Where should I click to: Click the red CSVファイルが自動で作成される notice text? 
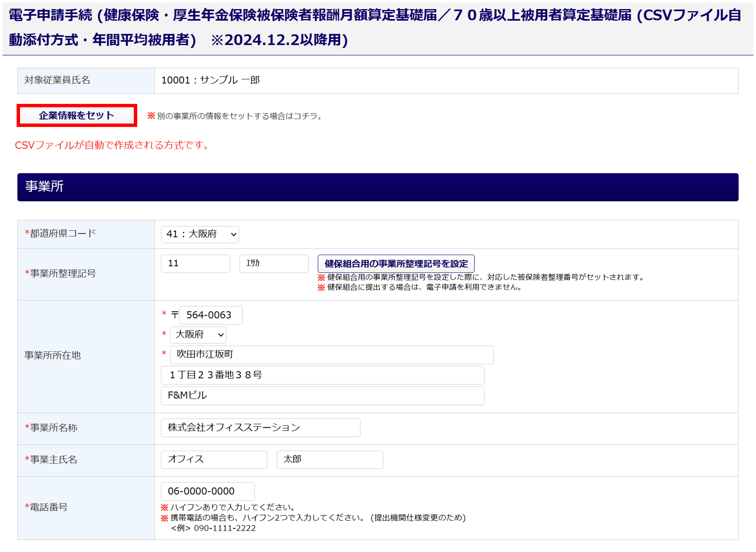(112, 145)
